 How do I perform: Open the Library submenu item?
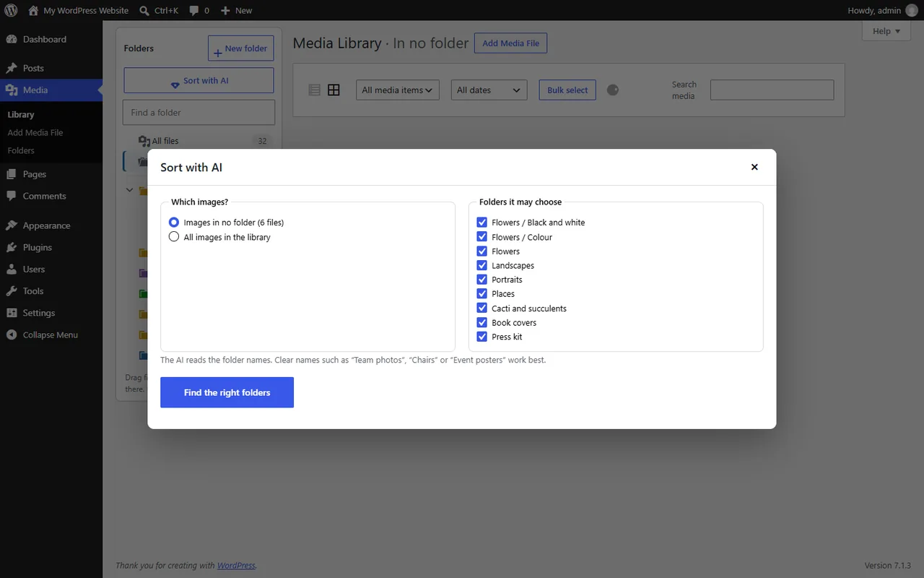coord(21,114)
